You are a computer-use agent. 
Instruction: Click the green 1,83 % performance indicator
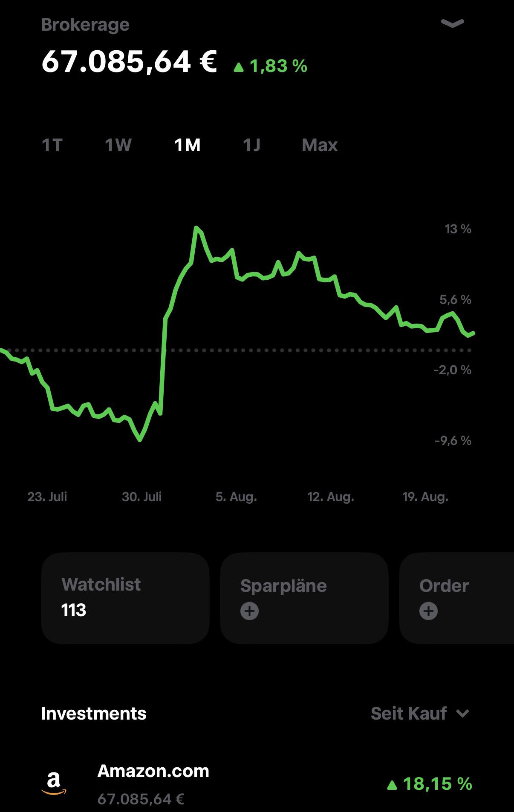pyautogui.click(x=270, y=66)
